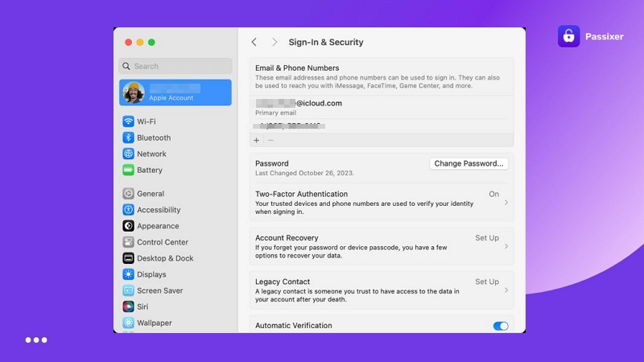The width and height of the screenshot is (644, 362).
Task: Go forward with the right chevron
Action: click(275, 43)
